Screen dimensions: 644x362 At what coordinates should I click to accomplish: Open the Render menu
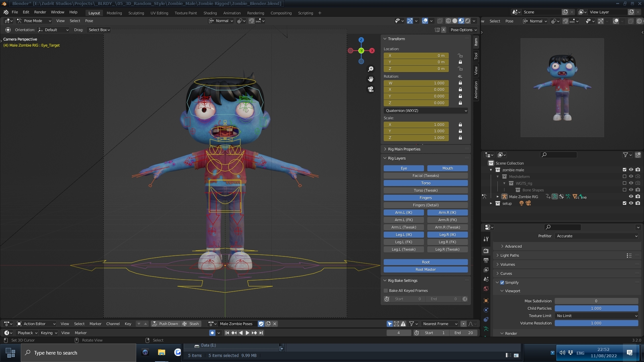click(x=40, y=12)
